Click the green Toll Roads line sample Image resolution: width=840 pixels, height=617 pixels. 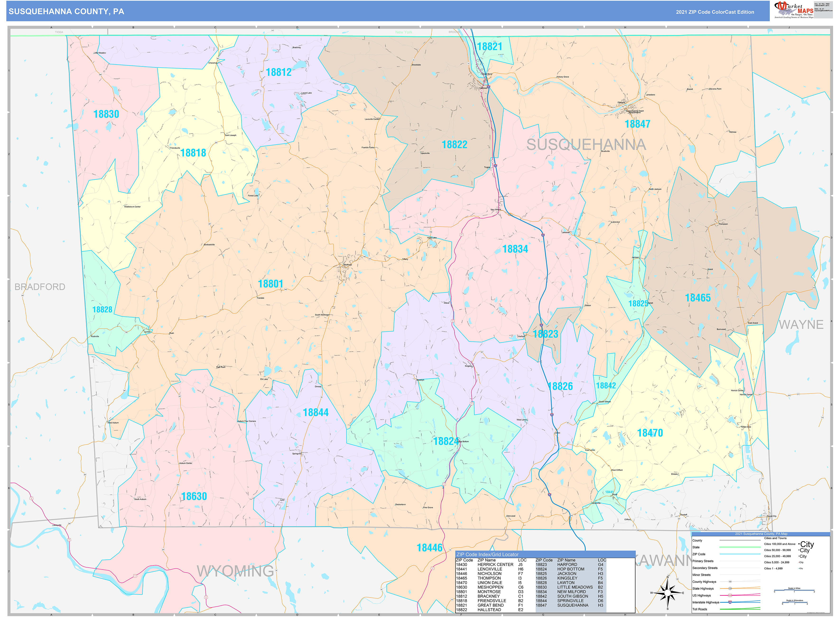point(740,609)
